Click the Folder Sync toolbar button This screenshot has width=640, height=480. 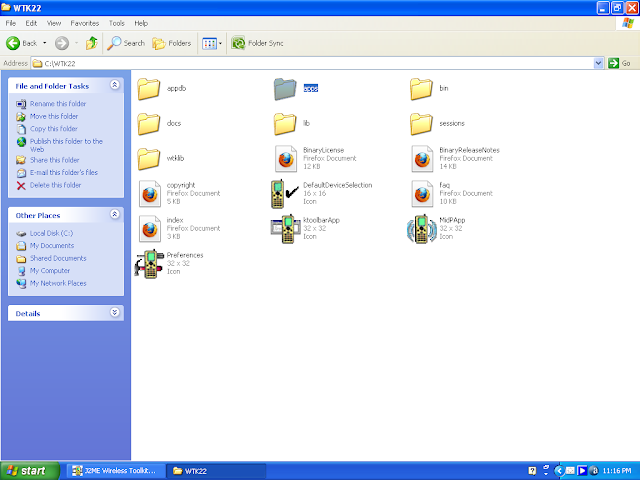[x=257, y=43]
